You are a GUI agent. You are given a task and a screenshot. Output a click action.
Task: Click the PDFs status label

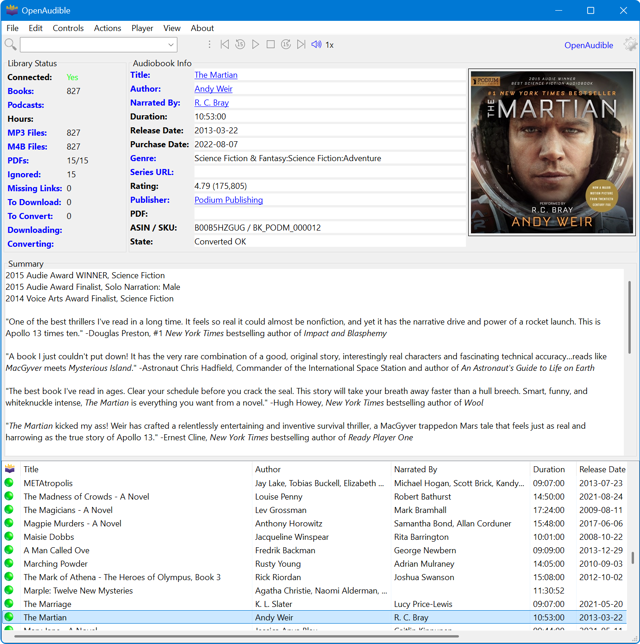pyautogui.click(x=18, y=161)
